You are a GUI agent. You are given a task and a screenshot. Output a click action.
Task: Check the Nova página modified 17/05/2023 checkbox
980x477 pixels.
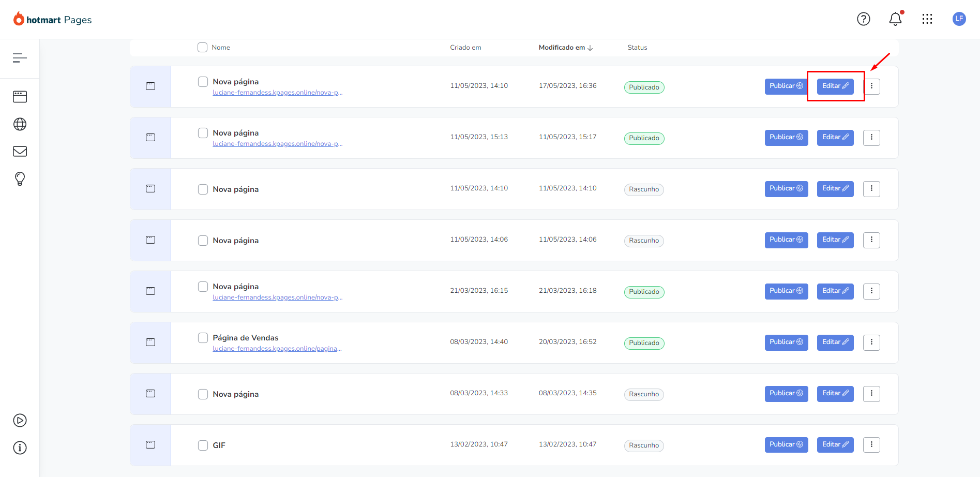coord(203,82)
